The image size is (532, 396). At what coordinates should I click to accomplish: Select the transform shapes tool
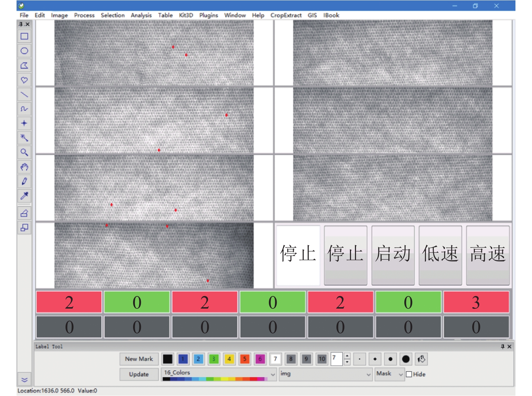(x=24, y=228)
